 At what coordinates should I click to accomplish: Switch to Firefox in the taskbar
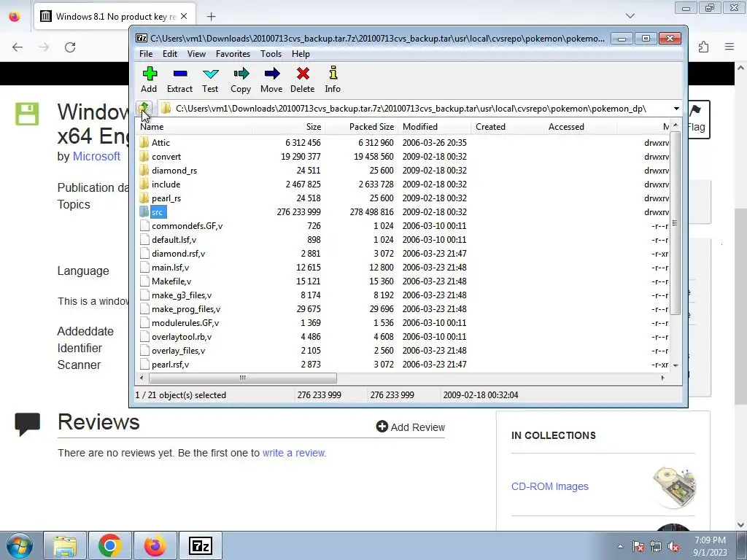(155, 545)
